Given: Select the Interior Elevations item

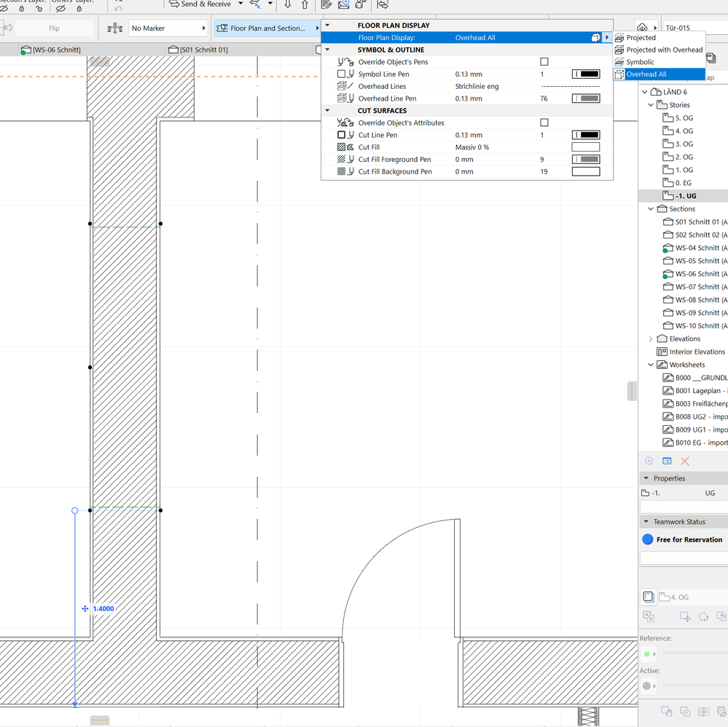Looking at the screenshot, I should point(691,351).
